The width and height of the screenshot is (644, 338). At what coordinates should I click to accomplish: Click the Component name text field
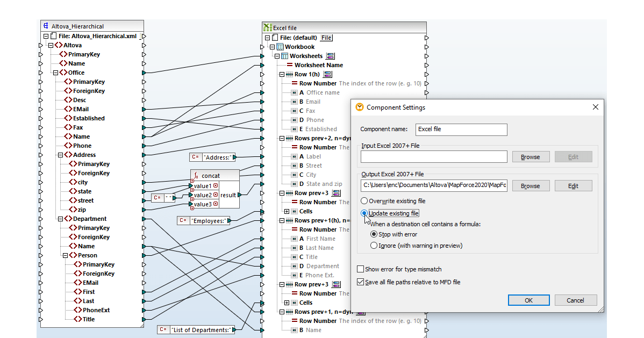[461, 130]
